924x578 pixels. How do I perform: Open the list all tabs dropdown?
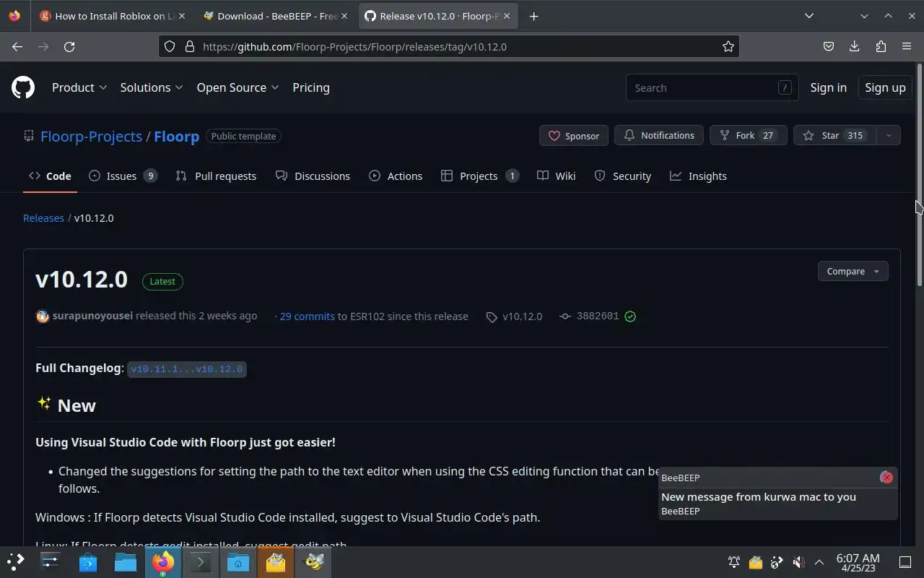tap(808, 16)
